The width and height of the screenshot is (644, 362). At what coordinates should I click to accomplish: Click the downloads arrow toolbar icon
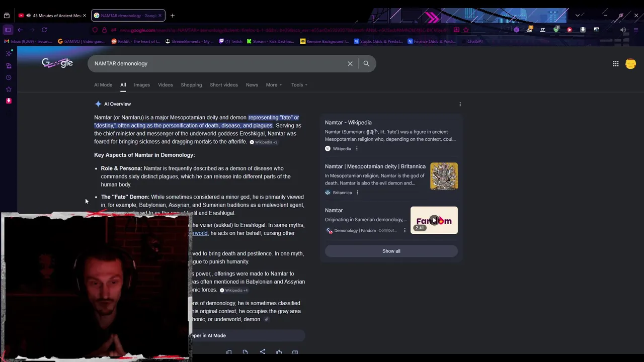coord(583,30)
